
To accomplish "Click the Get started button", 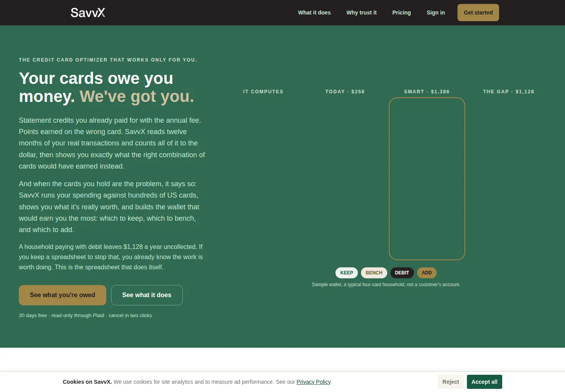I will click(478, 13).
